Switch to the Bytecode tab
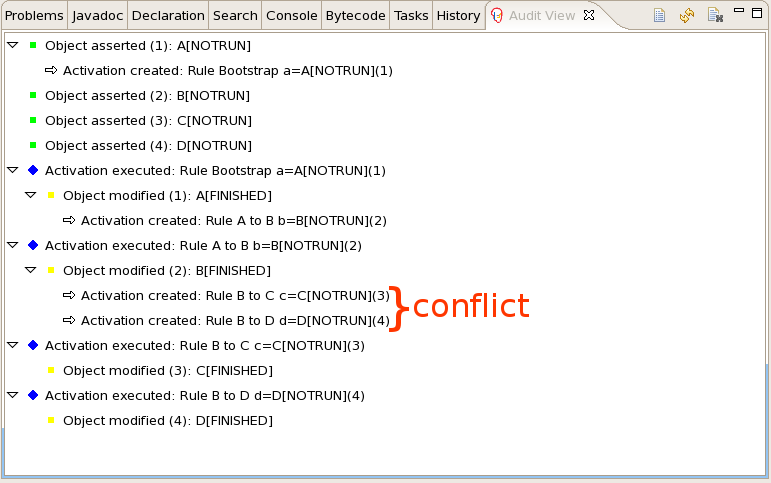This screenshot has height=483, width=771. (356, 16)
